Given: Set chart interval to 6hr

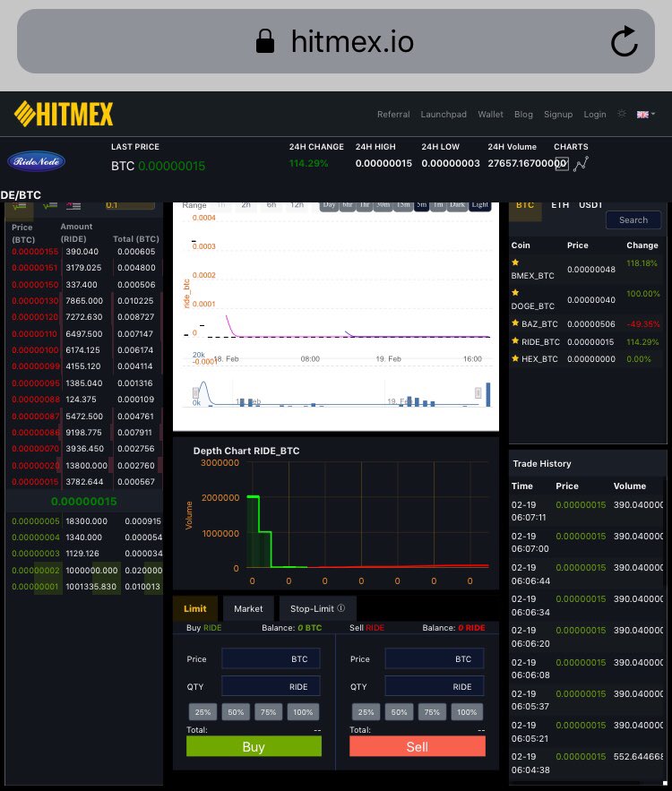Looking at the screenshot, I should tap(348, 206).
